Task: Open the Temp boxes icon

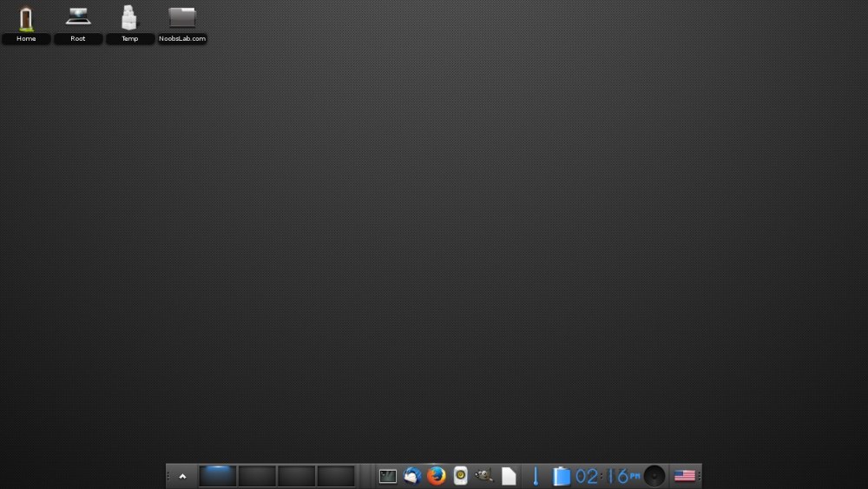Action: (x=129, y=17)
